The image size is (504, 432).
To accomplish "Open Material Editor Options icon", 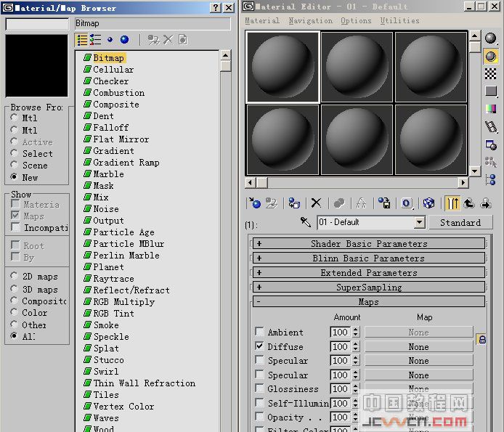I will tap(490, 144).
